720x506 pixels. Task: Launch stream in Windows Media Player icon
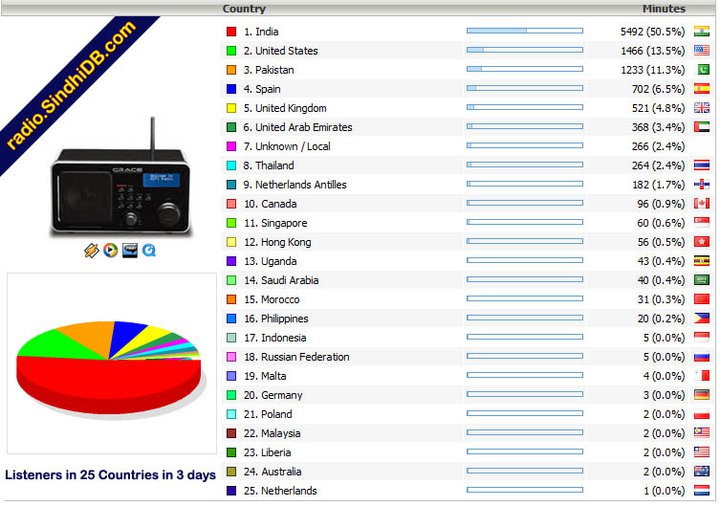[110, 250]
